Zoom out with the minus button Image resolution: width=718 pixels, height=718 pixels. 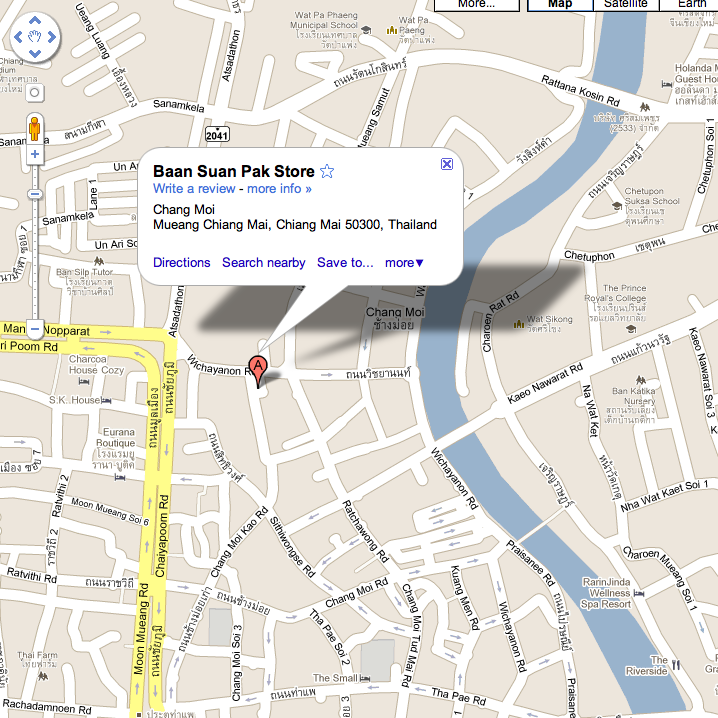35,329
